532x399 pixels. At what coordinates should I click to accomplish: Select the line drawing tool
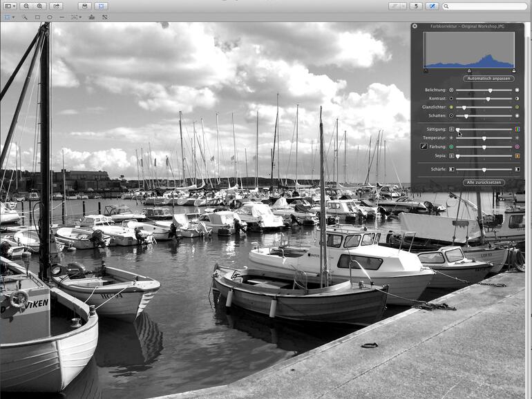click(x=61, y=17)
